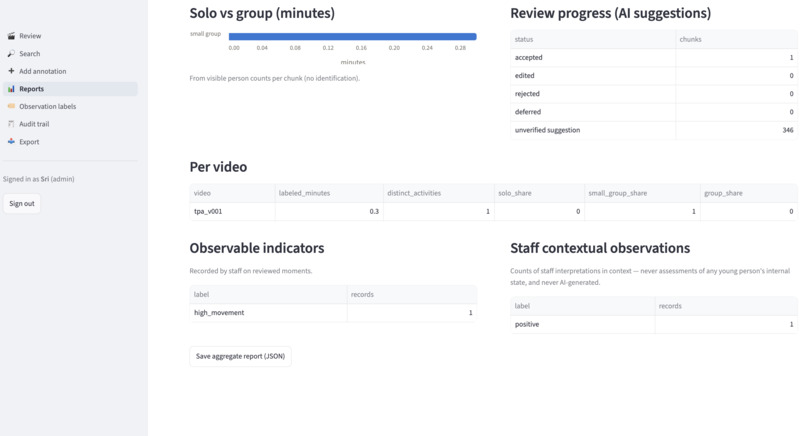The image size is (806, 436).
Task: Click the small_group_share column header
Action: tap(642, 193)
